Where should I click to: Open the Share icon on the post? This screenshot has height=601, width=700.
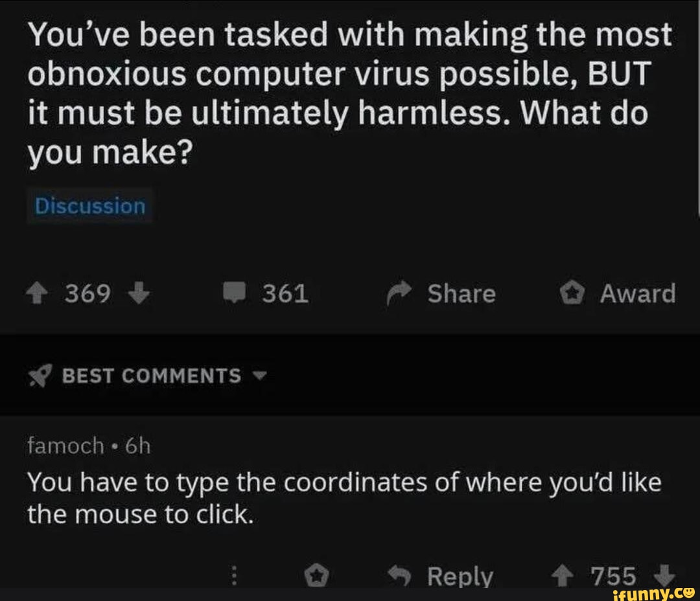coord(397,293)
